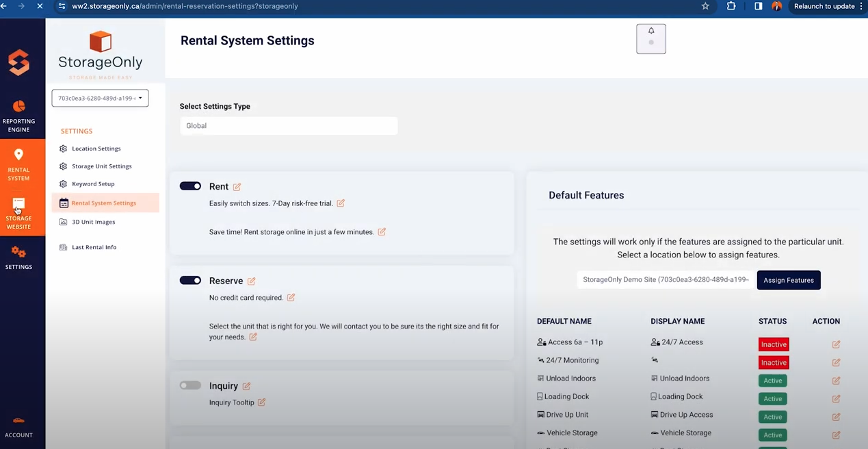Image resolution: width=868 pixels, height=449 pixels.
Task: Open 3D Unit Images in the sidebar
Action: click(93, 222)
